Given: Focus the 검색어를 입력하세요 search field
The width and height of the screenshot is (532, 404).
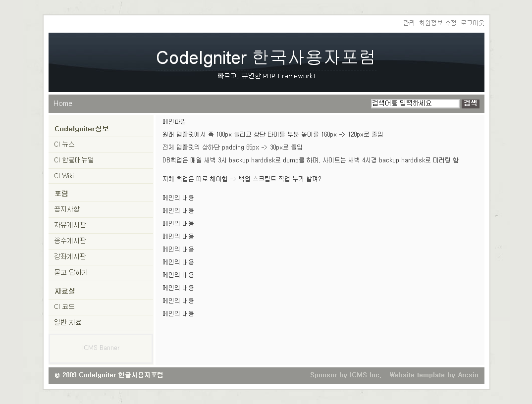Looking at the screenshot, I should (x=415, y=103).
